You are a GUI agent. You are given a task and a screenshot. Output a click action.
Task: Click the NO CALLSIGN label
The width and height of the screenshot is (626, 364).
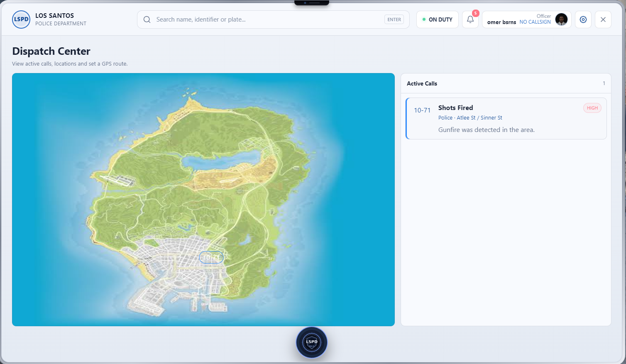point(535,22)
